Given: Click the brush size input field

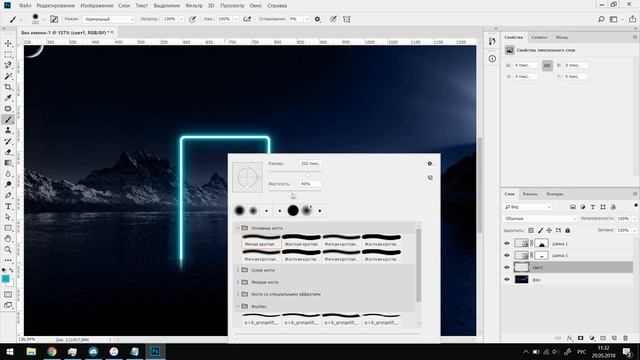Looking at the screenshot, I should click(310, 164).
